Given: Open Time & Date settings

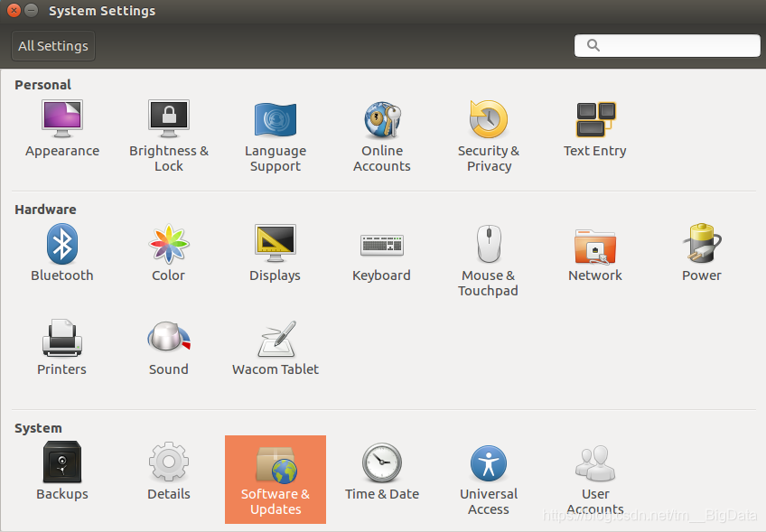Looking at the screenshot, I should 382,471.
